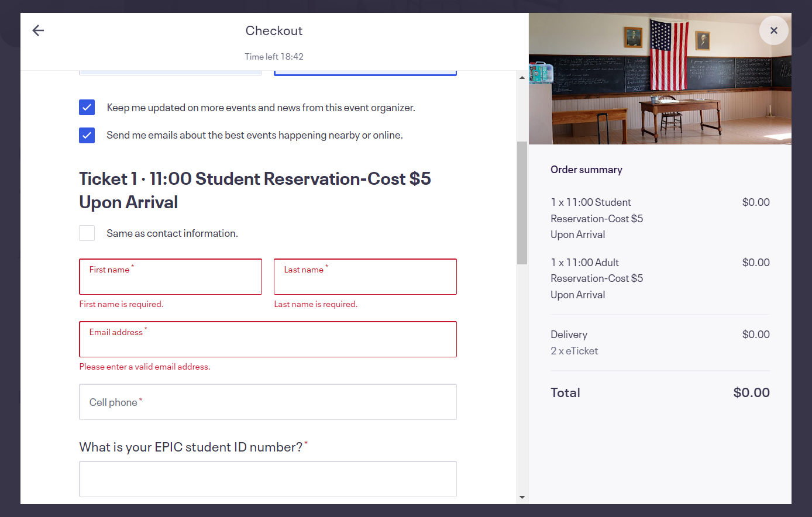Image resolution: width=812 pixels, height=517 pixels.
Task: Click the 'Time left 18:42' countdown text
Action: 274,57
